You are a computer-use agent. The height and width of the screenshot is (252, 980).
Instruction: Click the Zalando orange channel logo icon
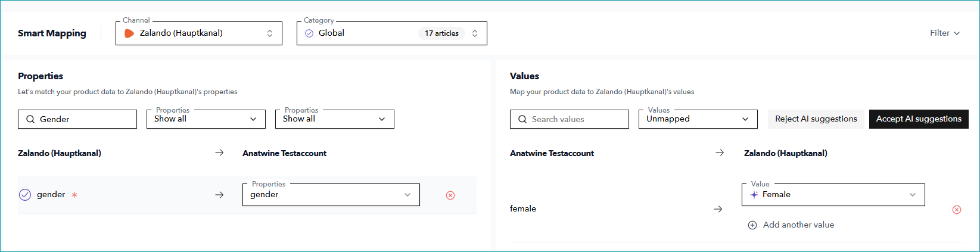point(129,33)
